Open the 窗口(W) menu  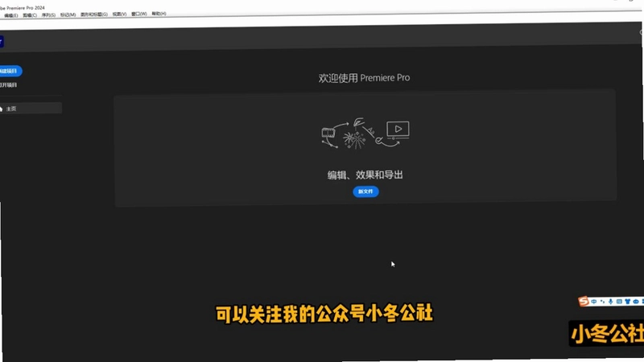[139, 14]
